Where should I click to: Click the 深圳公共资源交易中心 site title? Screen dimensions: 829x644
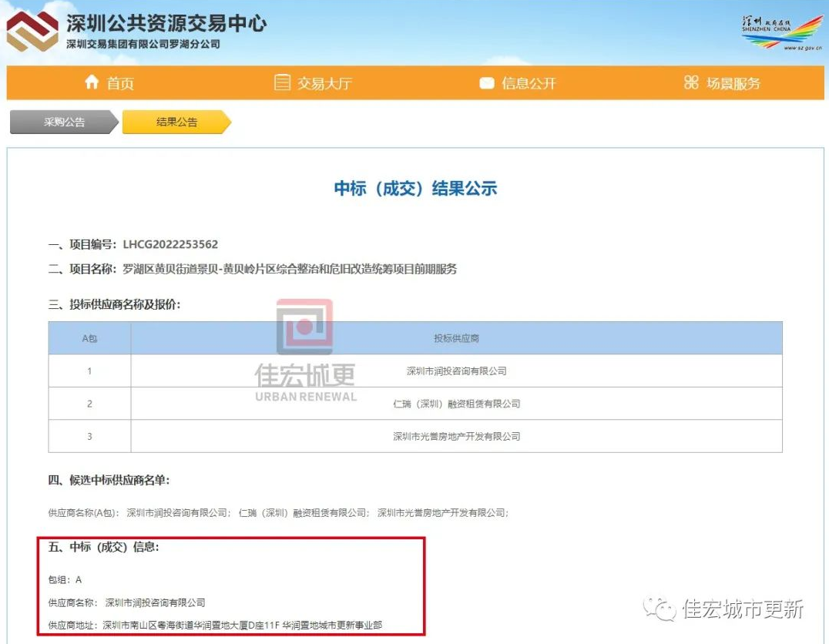point(166,23)
